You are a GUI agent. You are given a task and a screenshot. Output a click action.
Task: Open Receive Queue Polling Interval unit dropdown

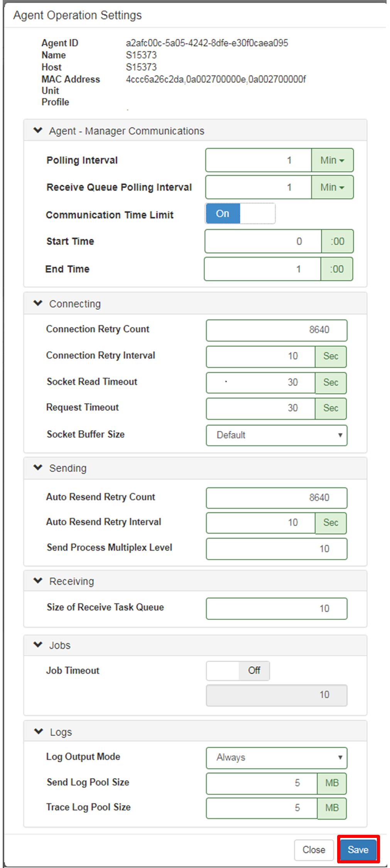point(332,187)
